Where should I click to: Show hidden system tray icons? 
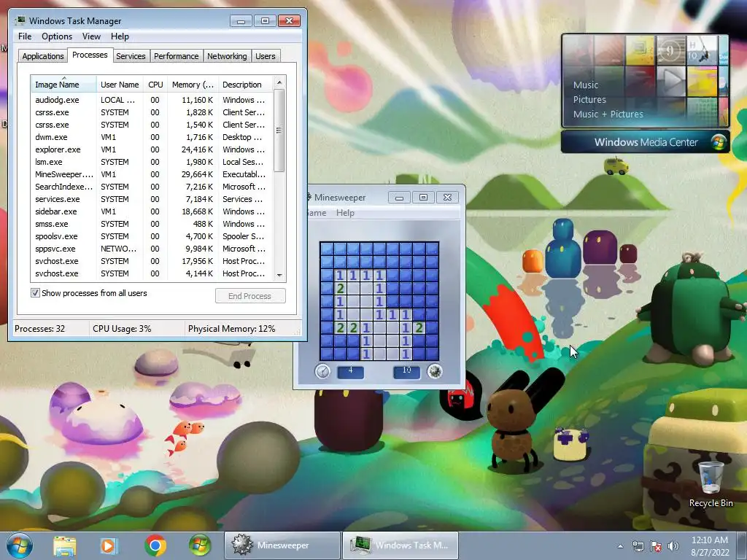pos(620,546)
